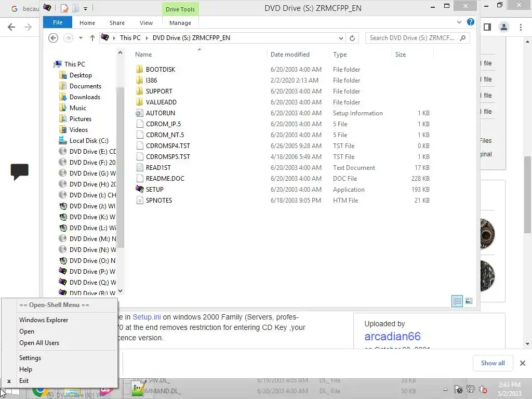532x399 pixels.
Task: Open the recent locations dropdown arrow
Action: click(x=81, y=38)
